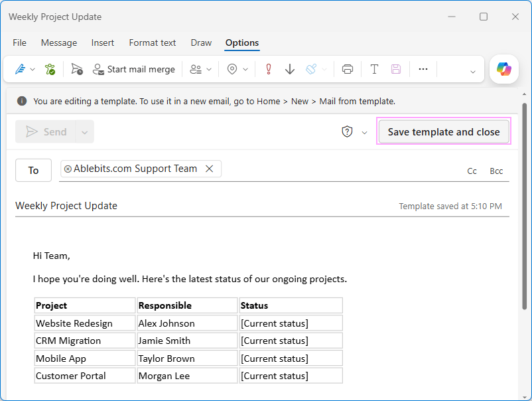
Task: Open the File menu
Action: 19,42
